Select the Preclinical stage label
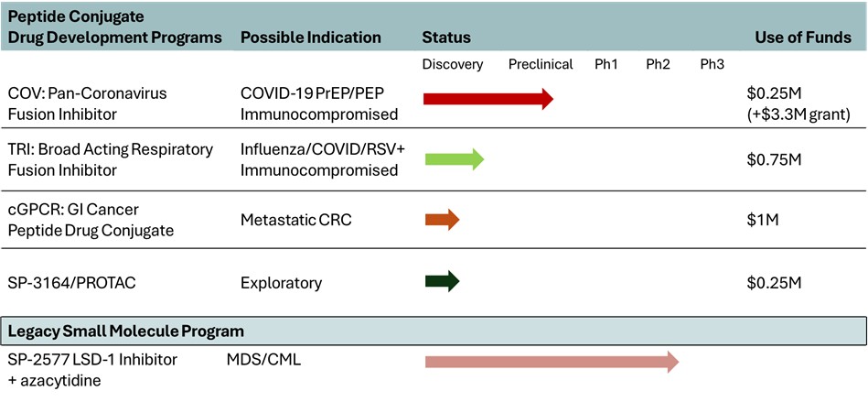 541,64
